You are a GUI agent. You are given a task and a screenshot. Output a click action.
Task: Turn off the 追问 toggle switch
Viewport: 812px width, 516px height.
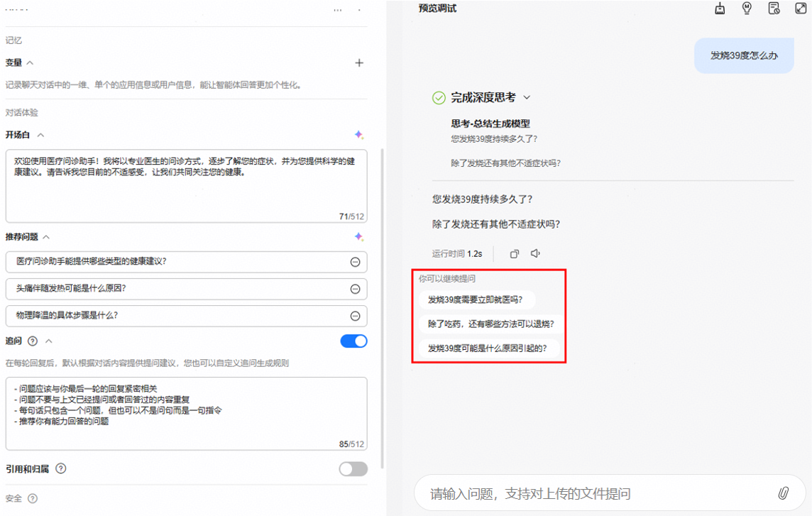click(x=353, y=341)
